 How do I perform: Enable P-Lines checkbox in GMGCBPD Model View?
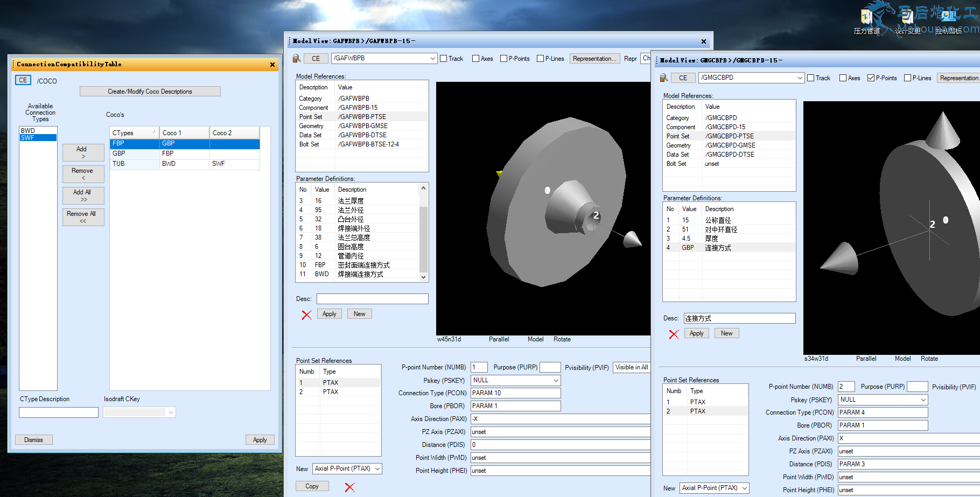[908, 78]
